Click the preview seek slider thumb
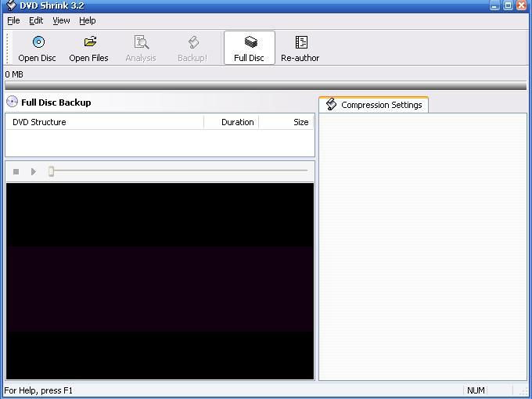 51,171
